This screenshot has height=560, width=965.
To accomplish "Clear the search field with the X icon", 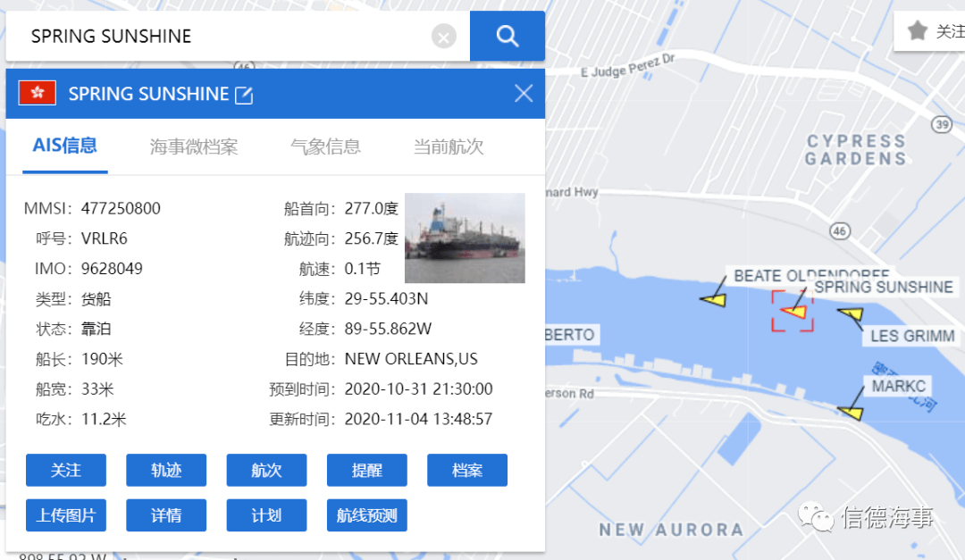I will [x=444, y=37].
